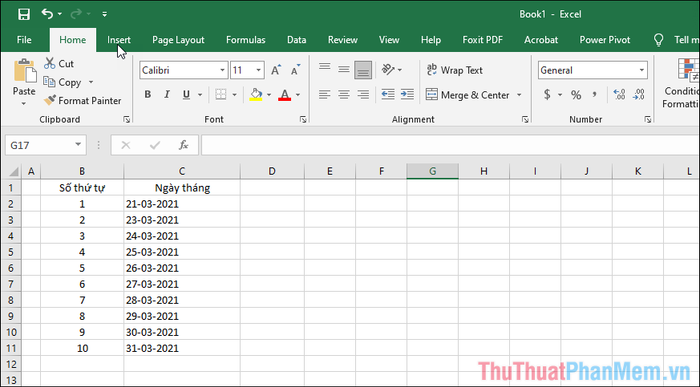Expand the General number format dropdown
The height and width of the screenshot is (387, 700).
click(642, 70)
